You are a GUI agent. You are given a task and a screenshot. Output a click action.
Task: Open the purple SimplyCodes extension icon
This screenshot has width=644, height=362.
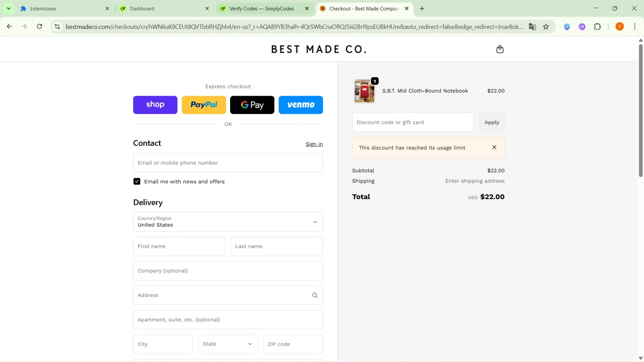[x=582, y=27]
